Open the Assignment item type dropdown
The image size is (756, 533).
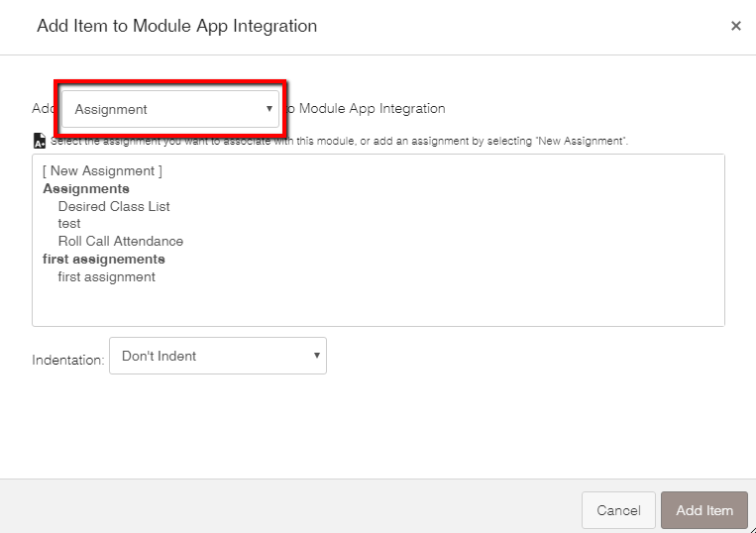pos(170,109)
